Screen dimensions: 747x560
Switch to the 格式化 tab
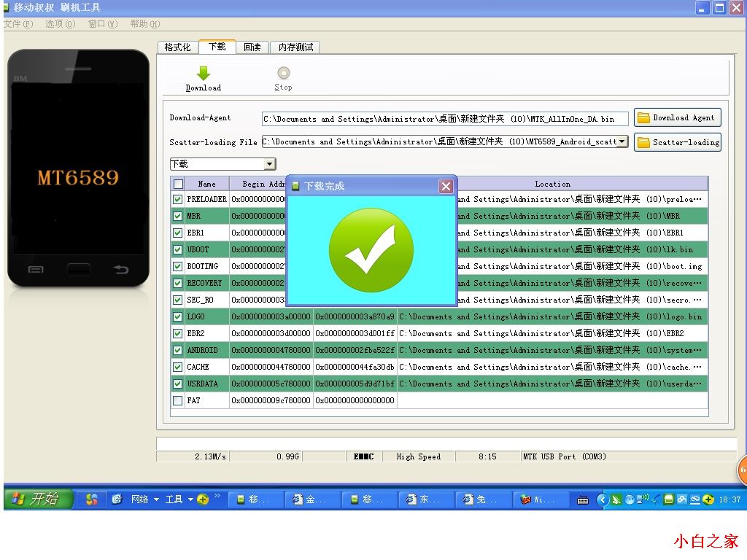coord(178,47)
